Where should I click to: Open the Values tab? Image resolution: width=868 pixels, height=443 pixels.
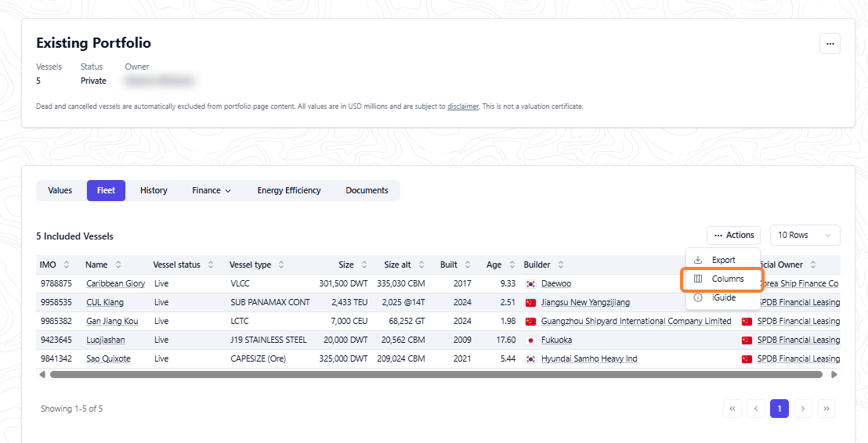pyautogui.click(x=60, y=190)
